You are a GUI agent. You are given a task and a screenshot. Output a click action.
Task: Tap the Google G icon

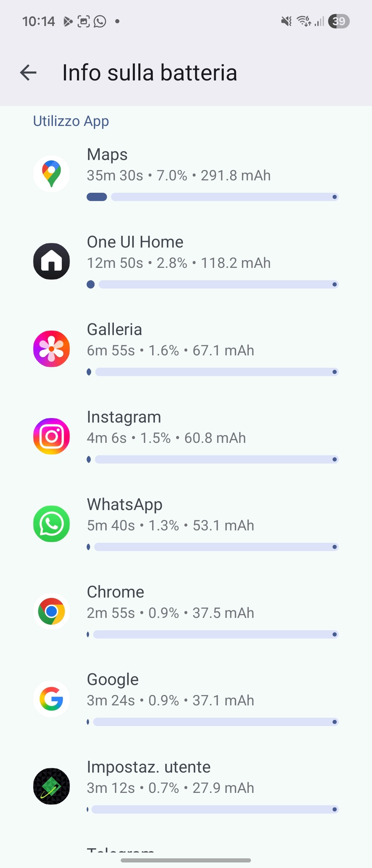(x=51, y=699)
